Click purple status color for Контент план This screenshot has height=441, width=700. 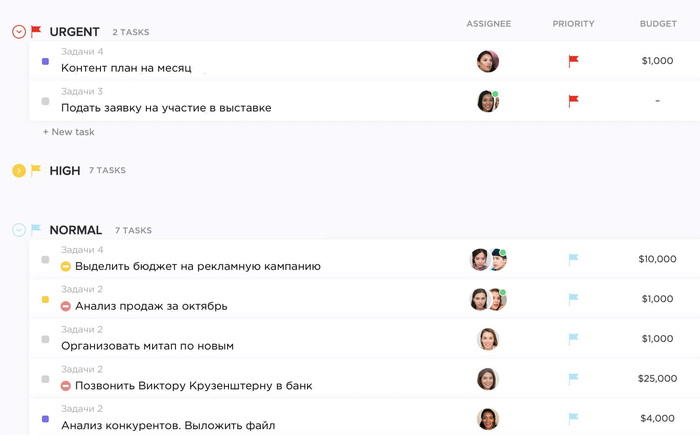coord(45,61)
